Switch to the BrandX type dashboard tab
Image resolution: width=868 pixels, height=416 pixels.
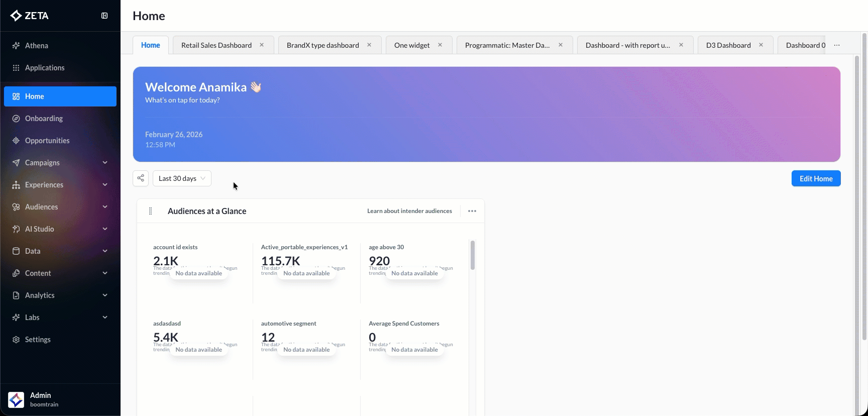[322, 45]
